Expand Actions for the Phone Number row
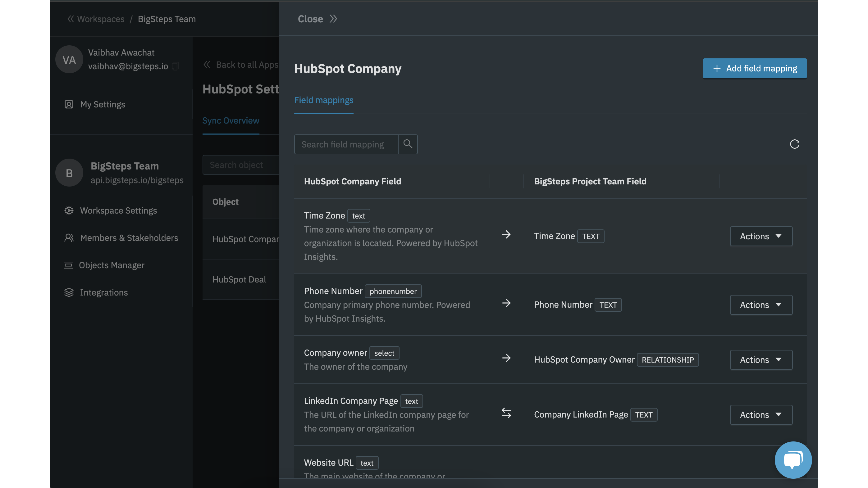This screenshot has height=488, width=868. click(x=761, y=305)
